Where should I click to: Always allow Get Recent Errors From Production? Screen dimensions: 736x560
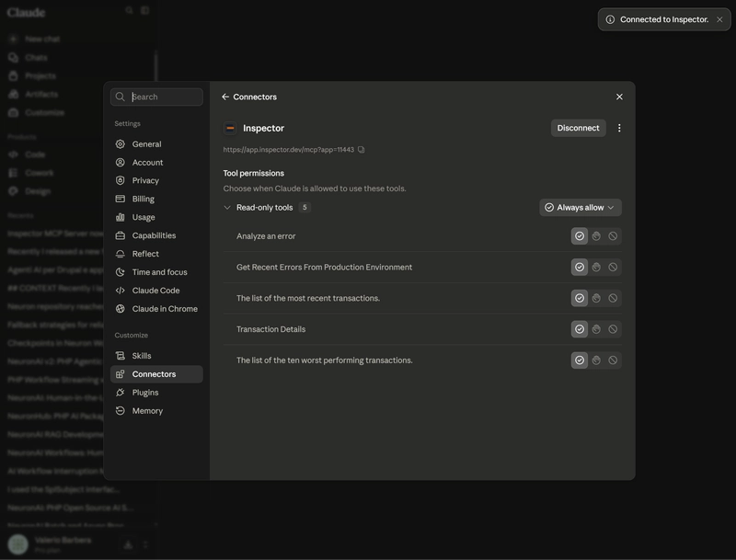[x=580, y=267]
